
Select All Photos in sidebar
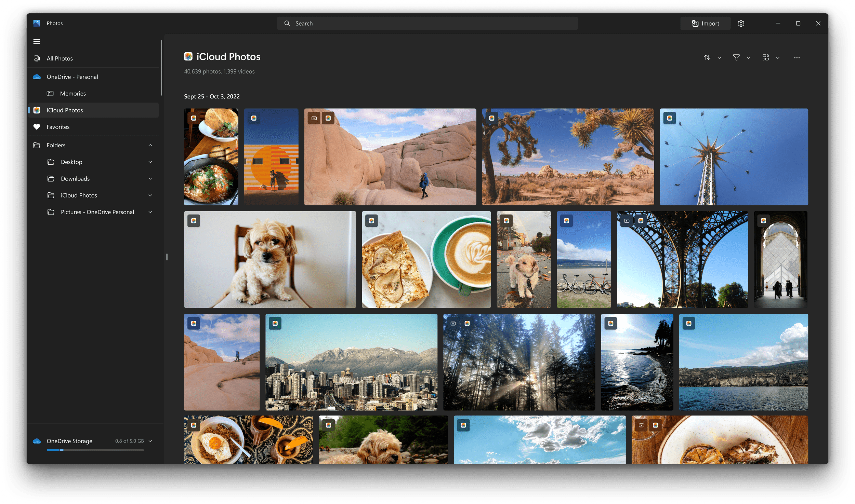click(60, 58)
